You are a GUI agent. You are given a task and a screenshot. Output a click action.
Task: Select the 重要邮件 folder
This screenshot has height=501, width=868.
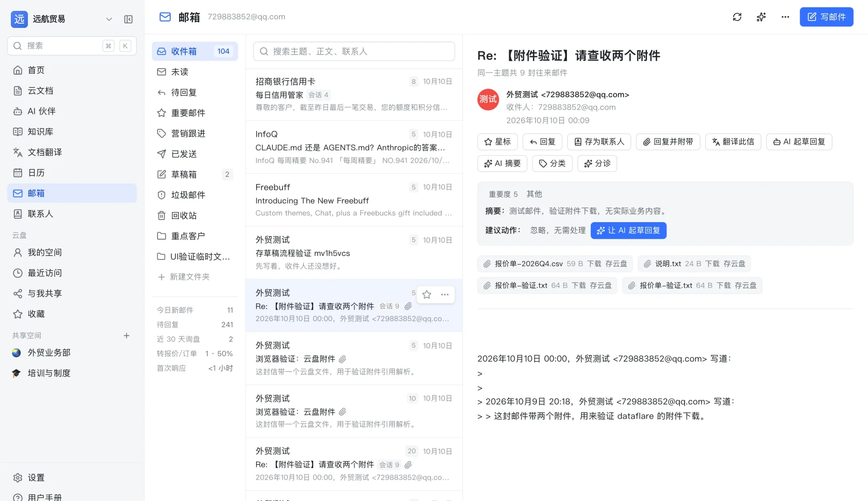pos(195,113)
